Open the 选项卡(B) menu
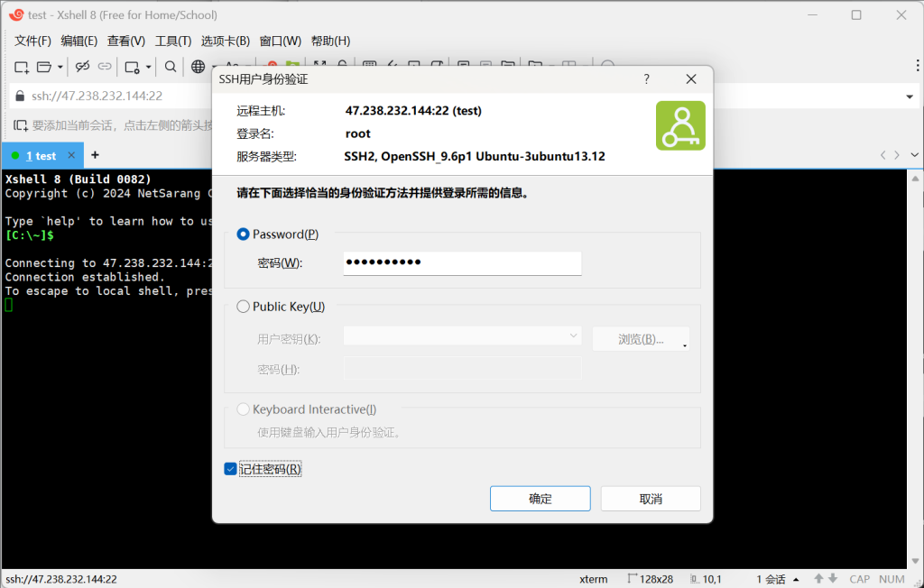 [226, 41]
